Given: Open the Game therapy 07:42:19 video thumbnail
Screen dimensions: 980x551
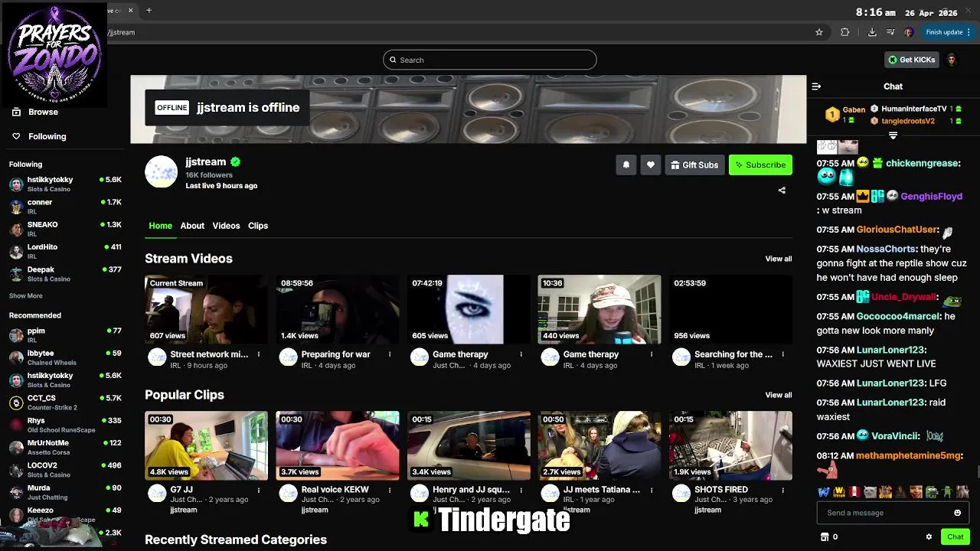Looking at the screenshot, I should click(x=468, y=309).
